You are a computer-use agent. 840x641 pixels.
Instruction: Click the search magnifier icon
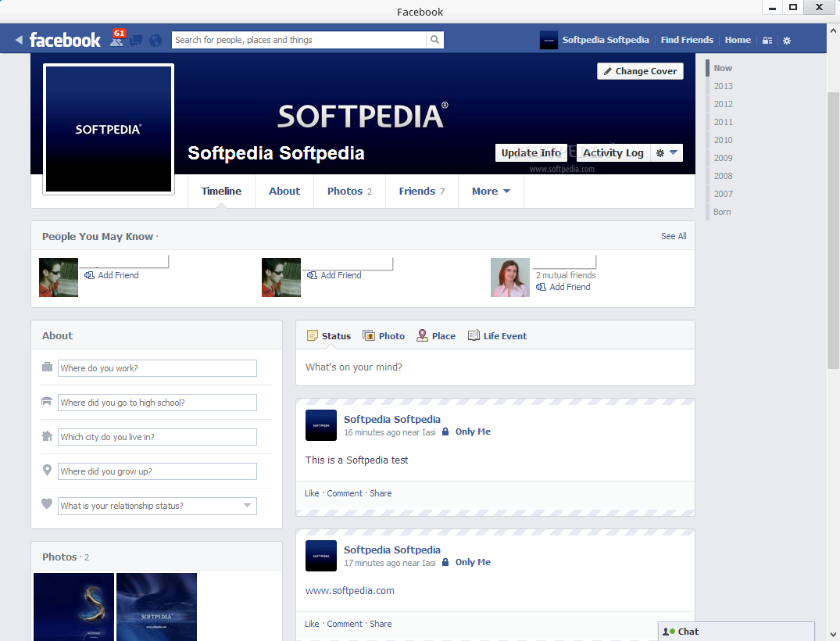click(x=434, y=40)
